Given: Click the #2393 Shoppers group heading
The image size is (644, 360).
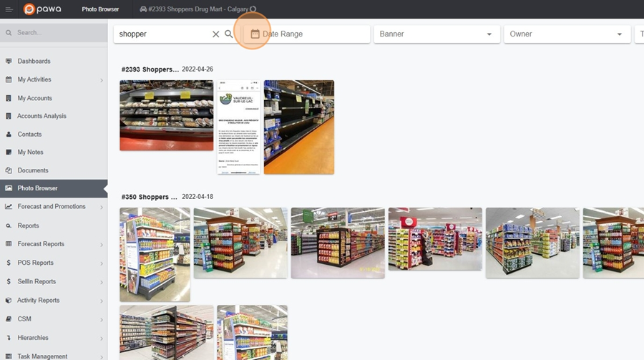Looking at the screenshot, I should pyautogui.click(x=150, y=69).
